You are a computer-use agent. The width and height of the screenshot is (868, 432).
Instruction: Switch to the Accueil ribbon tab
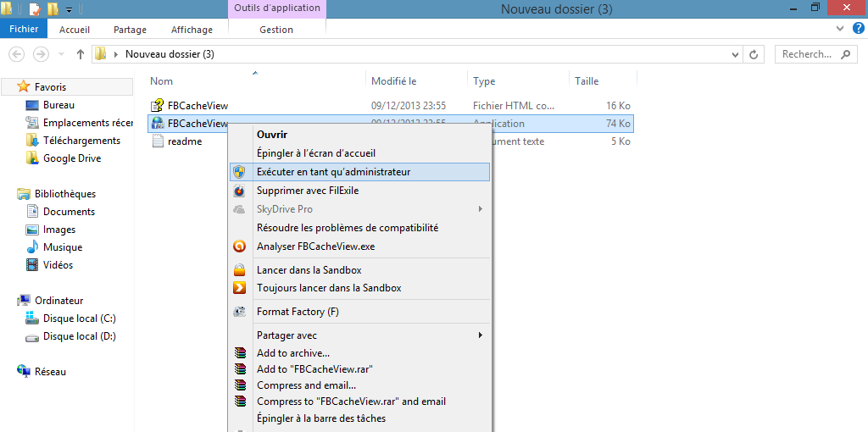[75, 30]
